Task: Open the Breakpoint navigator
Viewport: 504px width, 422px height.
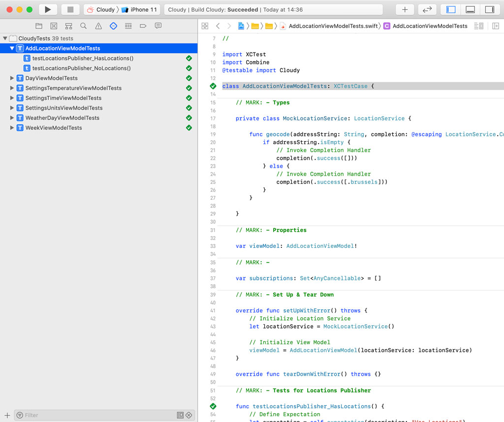Action: click(143, 26)
